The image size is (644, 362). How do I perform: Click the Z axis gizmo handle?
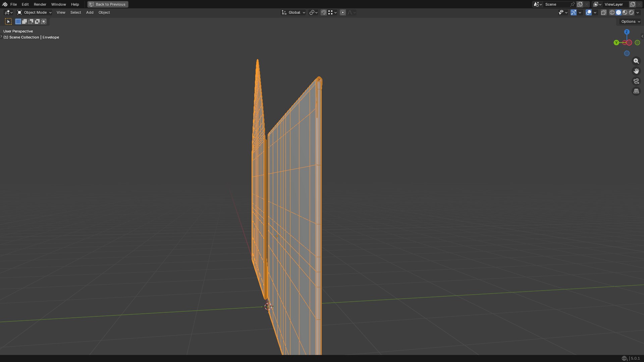[627, 32]
